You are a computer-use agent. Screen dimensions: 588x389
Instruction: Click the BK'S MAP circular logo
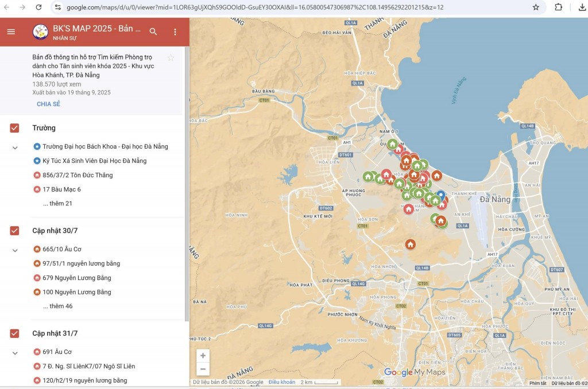pyautogui.click(x=40, y=32)
